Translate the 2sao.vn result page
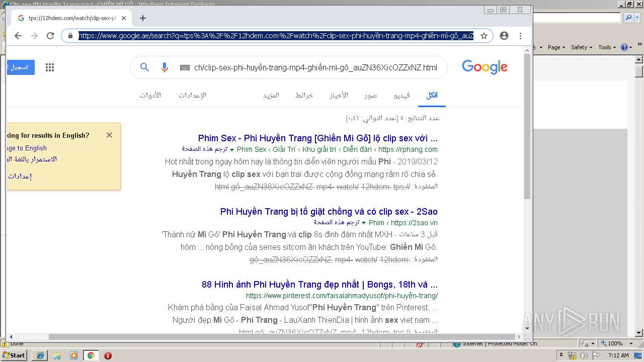 336,222
